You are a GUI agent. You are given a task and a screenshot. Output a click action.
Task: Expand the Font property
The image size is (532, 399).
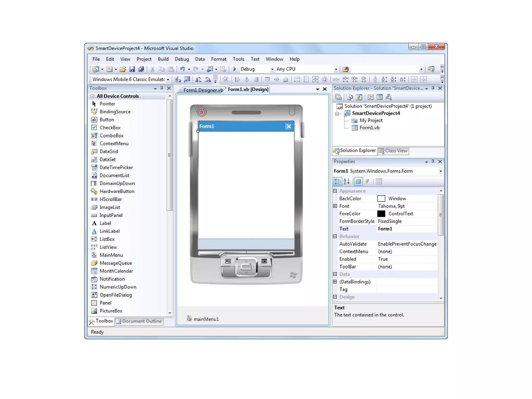click(x=335, y=206)
